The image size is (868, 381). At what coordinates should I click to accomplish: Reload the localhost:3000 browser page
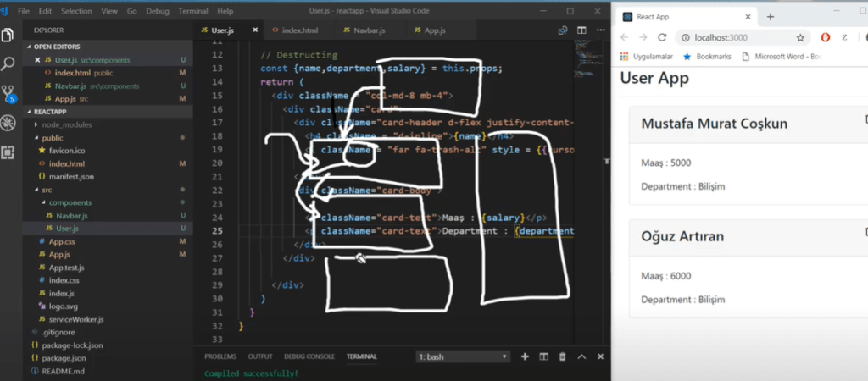662,38
